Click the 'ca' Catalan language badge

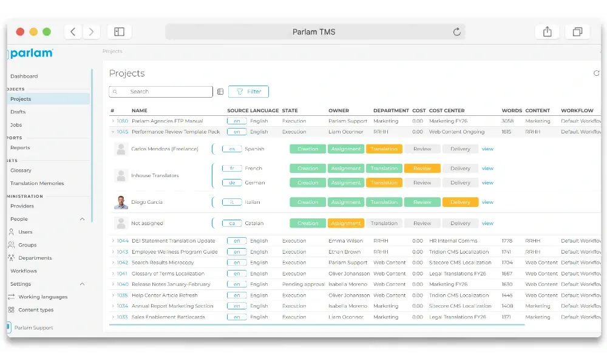tap(232, 223)
